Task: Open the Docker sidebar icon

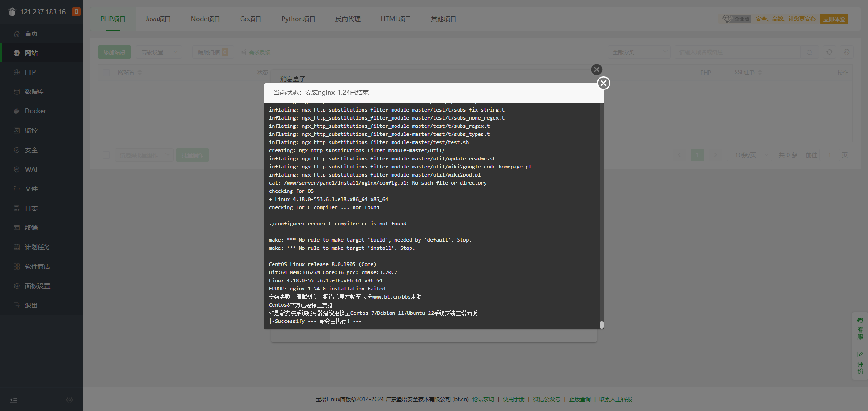Action: pos(17,111)
